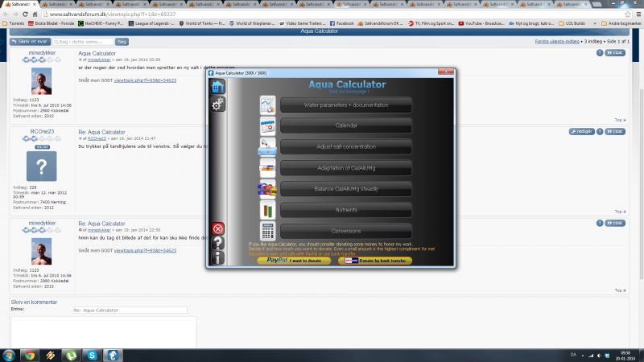Click the info icon at sidebar bottom
Viewport: 644px width, 362px height.
tap(217, 257)
